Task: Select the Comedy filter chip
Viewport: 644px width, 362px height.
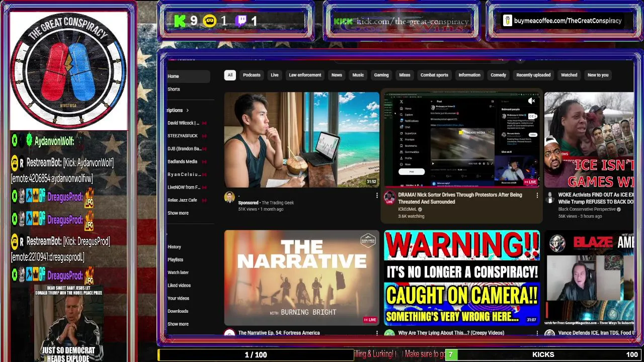Action: [x=498, y=75]
